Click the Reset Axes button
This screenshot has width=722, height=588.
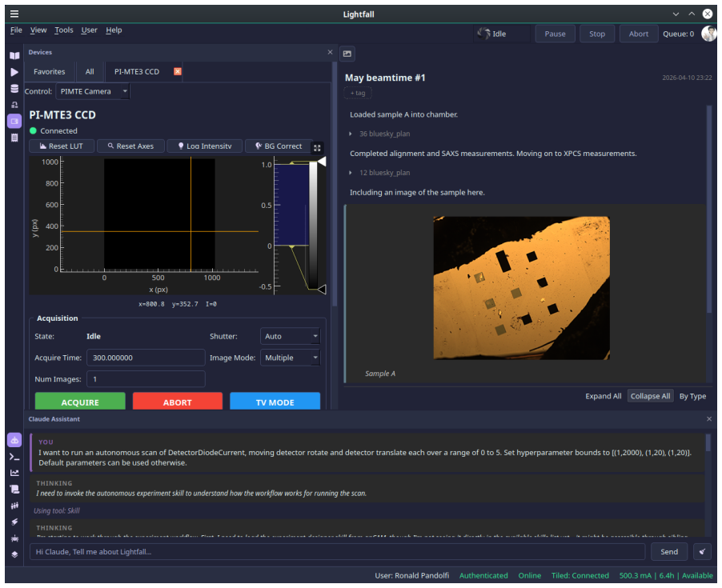click(130, 146)
